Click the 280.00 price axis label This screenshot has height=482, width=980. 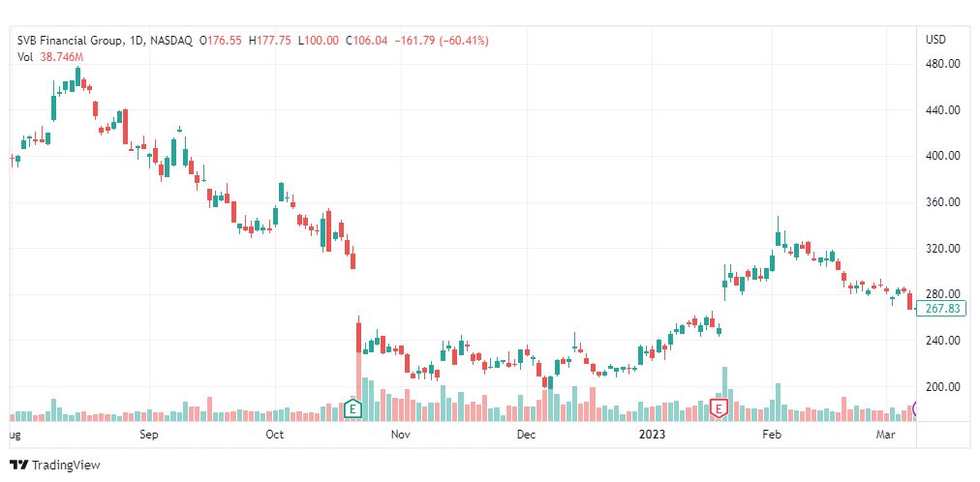(x=943, y=294)
